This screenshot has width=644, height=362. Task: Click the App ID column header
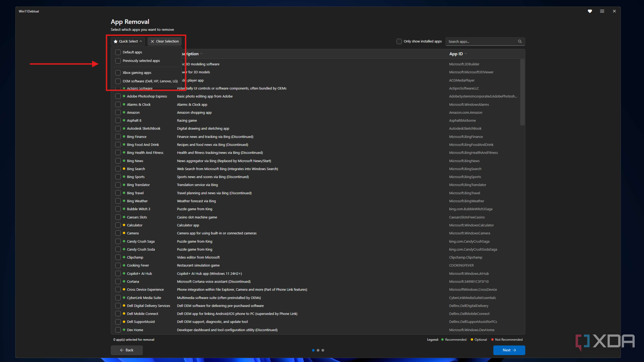(x=456, y=54)
